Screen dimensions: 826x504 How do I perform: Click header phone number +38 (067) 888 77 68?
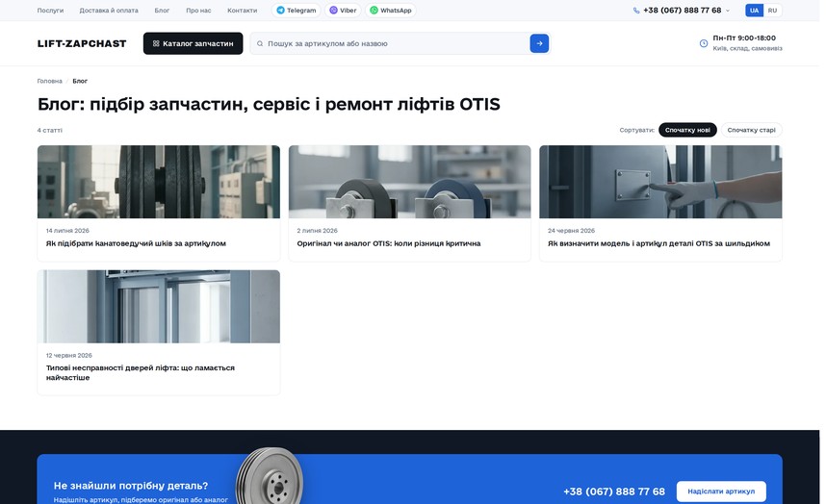pyautogui.click(x=682, y=11)
